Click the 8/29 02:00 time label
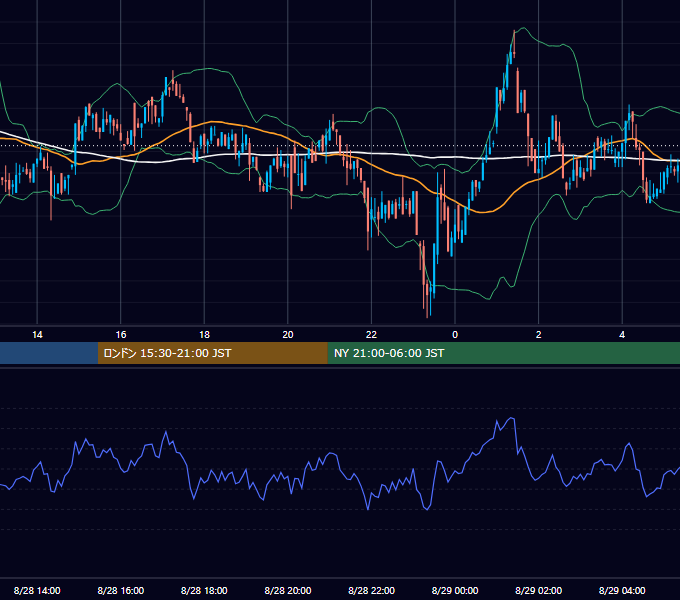Screen dimensions: 680x600 539,590
